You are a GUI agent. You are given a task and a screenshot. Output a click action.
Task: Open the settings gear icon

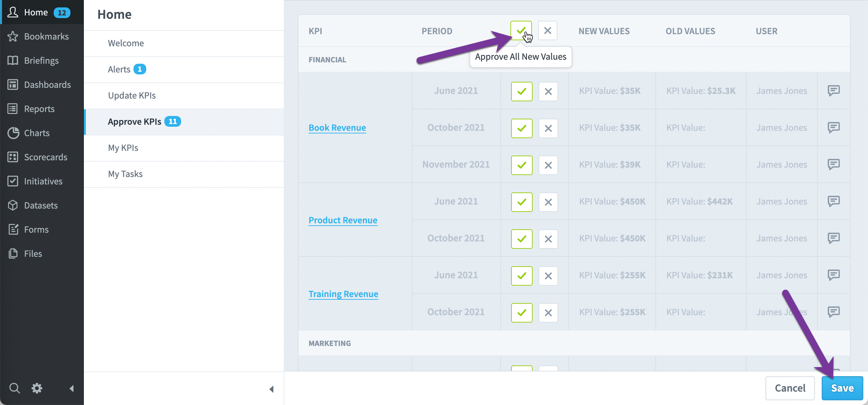point(37,388)
